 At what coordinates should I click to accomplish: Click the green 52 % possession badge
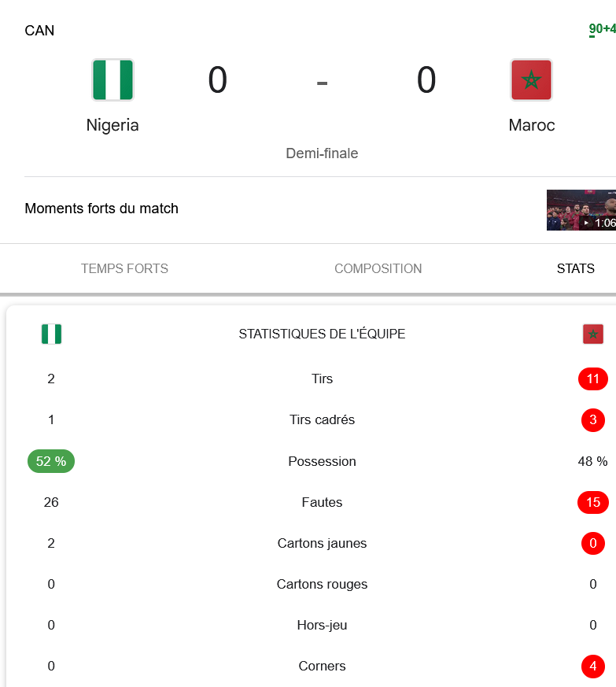(51, 461)
